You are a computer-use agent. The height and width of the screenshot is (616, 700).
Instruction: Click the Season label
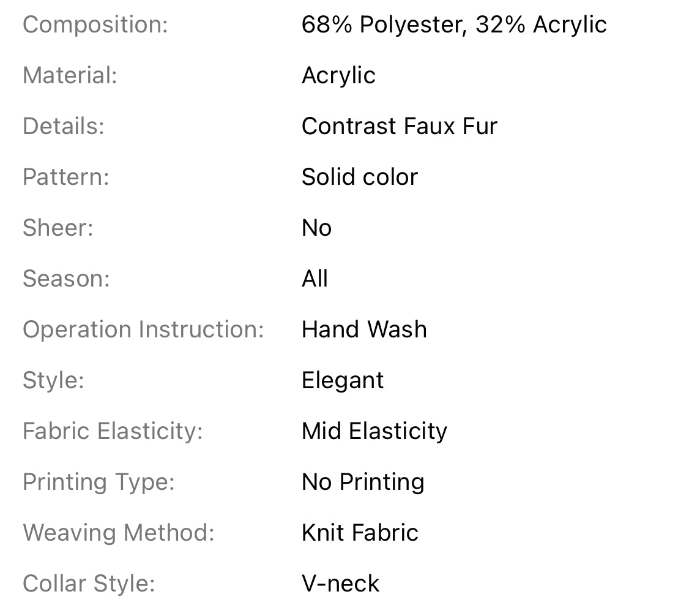click(66, 279)
